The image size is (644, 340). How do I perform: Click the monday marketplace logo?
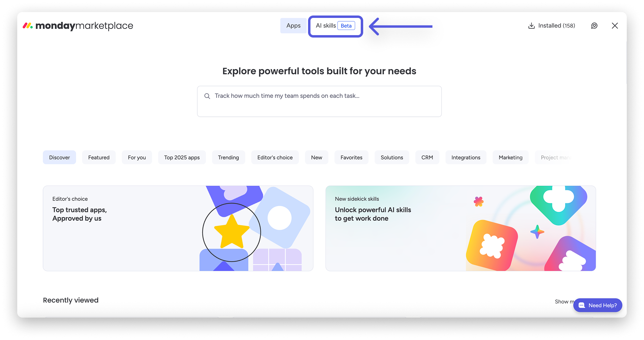pyautogui.click(x=78, y=26)
